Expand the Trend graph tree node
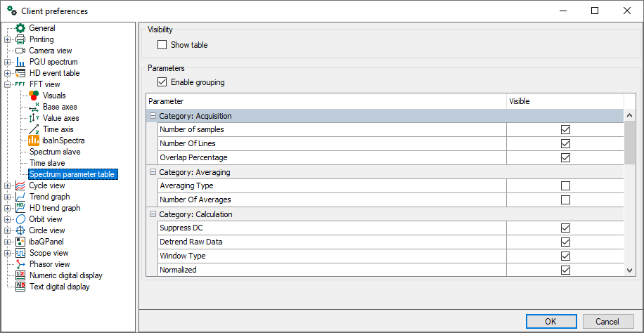The height and width of the screenshot is (333, 644). pos(8,197)
